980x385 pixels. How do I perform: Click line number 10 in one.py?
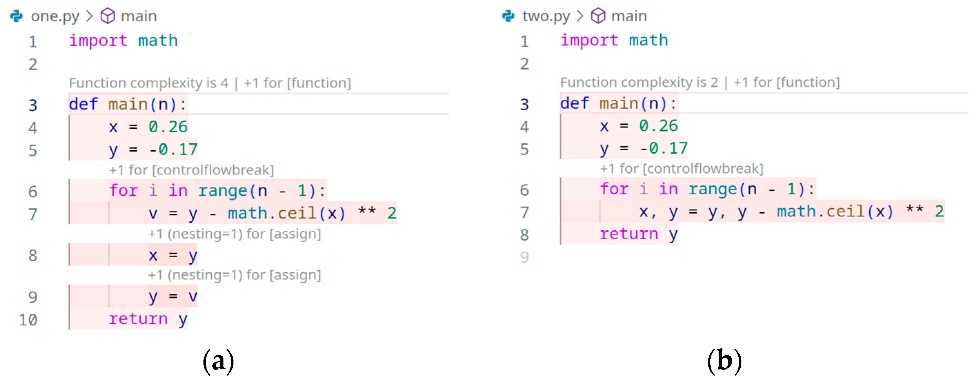pos(29,320)
